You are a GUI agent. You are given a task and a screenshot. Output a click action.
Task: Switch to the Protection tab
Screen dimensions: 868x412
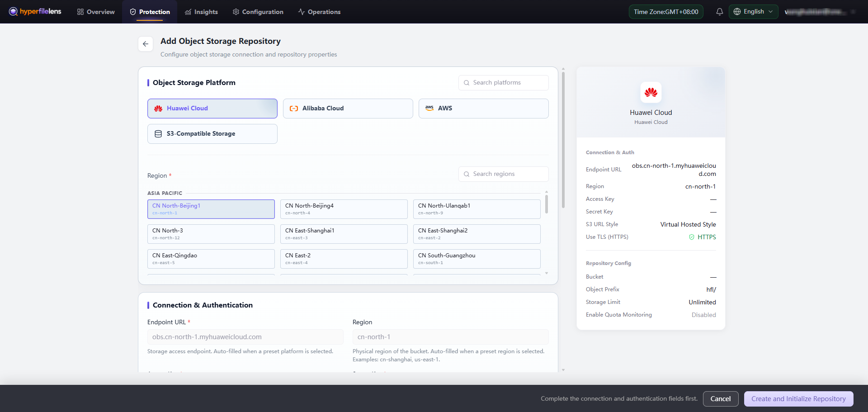(x=150, y=12)
